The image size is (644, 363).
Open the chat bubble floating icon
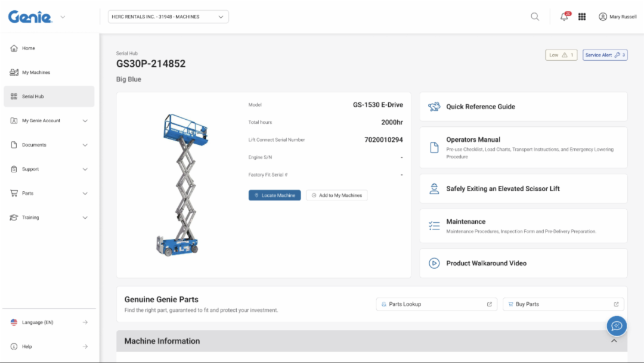pyautogui.click(x=617, y=325)
